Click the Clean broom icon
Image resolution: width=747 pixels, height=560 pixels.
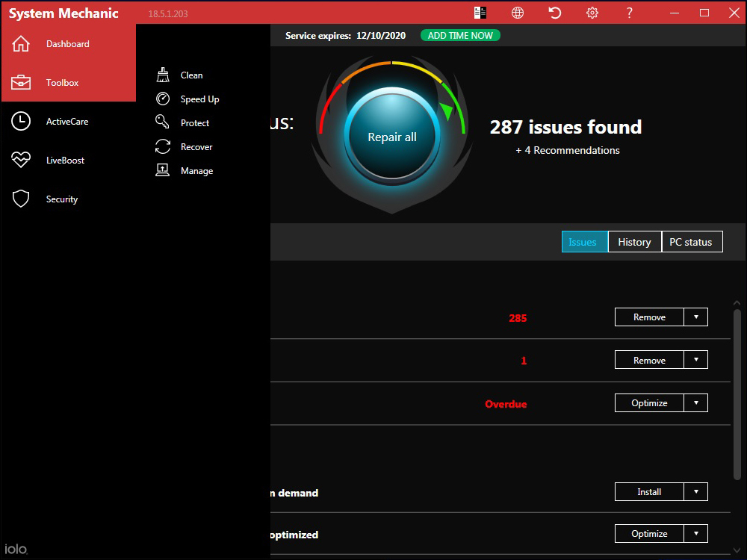tap(163, 75)
